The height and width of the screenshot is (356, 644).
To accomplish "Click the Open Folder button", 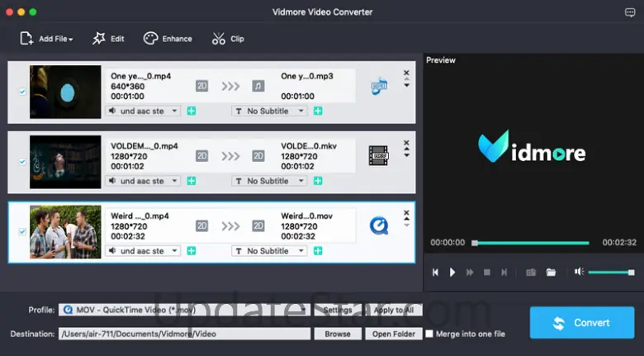I will click(x=394, y=334).
